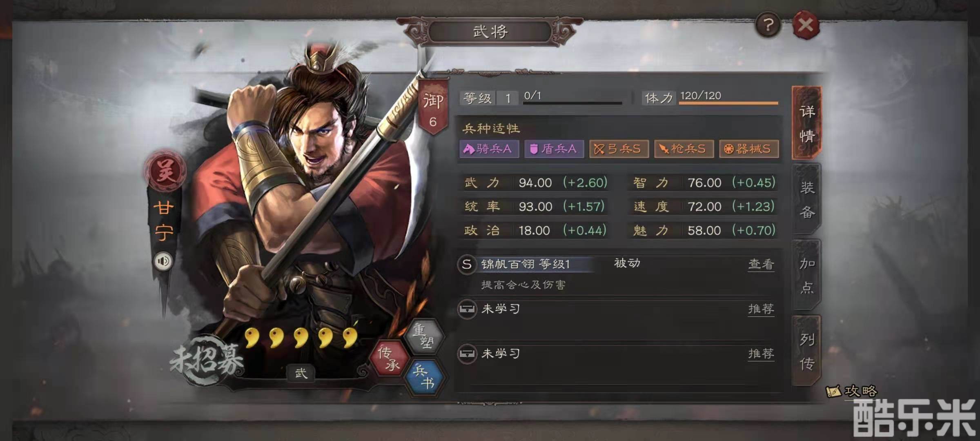Open the 攻略 strategy guide button

852,391
